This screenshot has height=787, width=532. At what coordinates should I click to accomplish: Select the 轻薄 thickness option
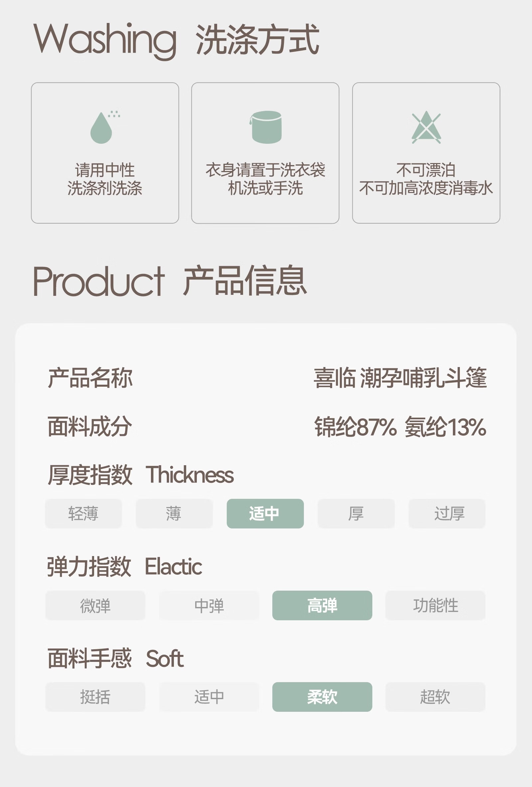[83, 513]
